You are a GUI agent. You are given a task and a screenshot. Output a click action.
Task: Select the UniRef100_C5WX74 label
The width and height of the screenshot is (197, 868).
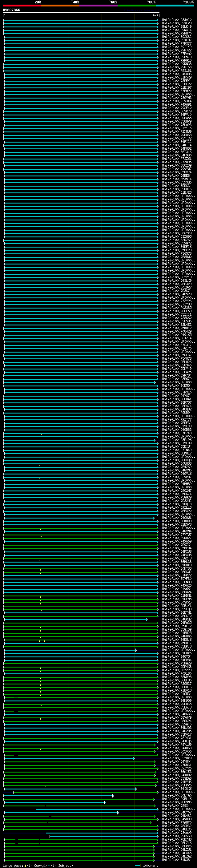[177, 172]
